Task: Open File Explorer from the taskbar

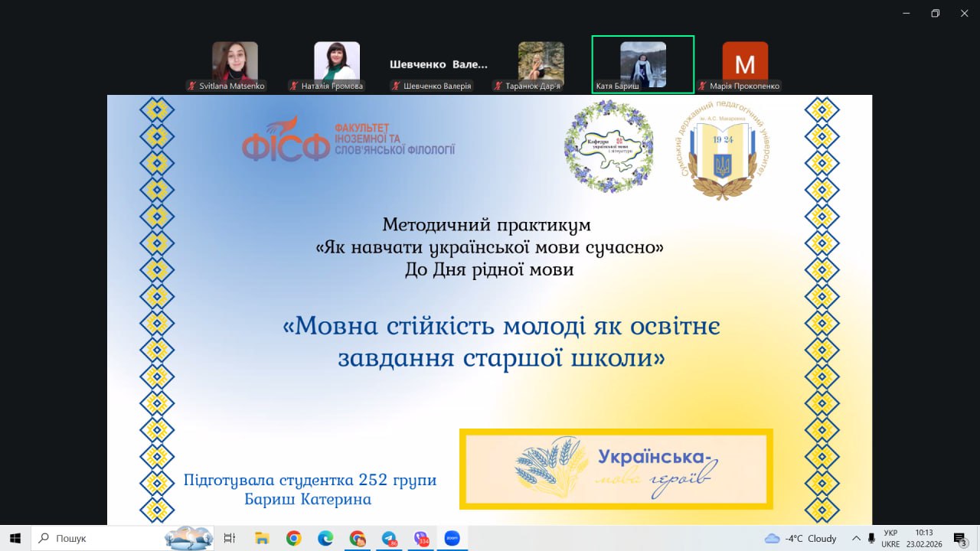Action: point(262,538)
